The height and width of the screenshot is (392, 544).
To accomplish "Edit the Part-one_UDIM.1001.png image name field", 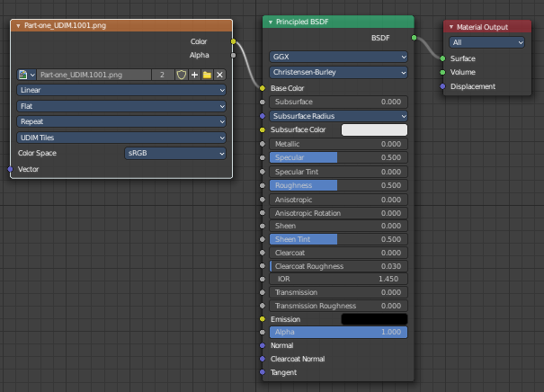I will (94, 75).
